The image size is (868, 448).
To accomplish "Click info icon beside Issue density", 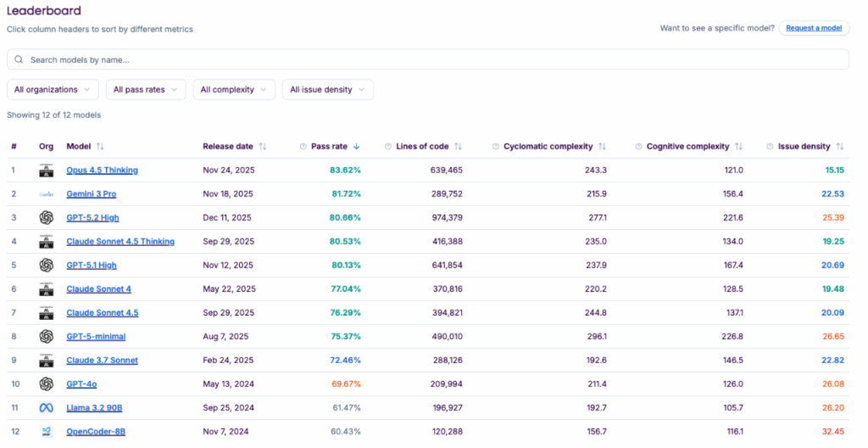I will 770,147.
